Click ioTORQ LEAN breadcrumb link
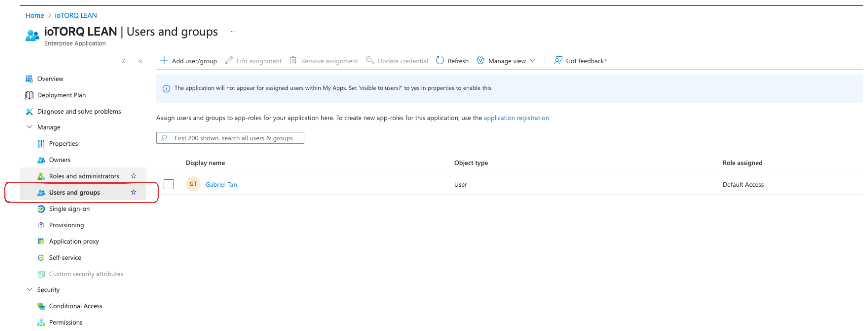This screenshot has width=868, height=331. click(x=76, y=15)
